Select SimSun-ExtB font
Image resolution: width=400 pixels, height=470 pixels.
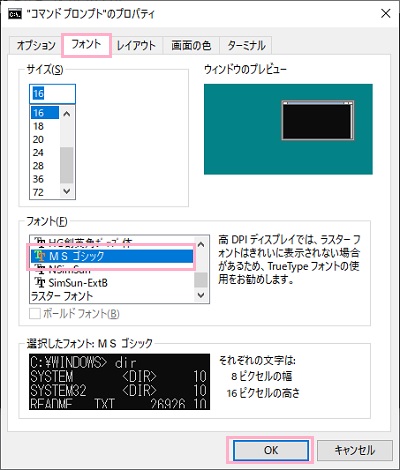click(x=112, y=283)
